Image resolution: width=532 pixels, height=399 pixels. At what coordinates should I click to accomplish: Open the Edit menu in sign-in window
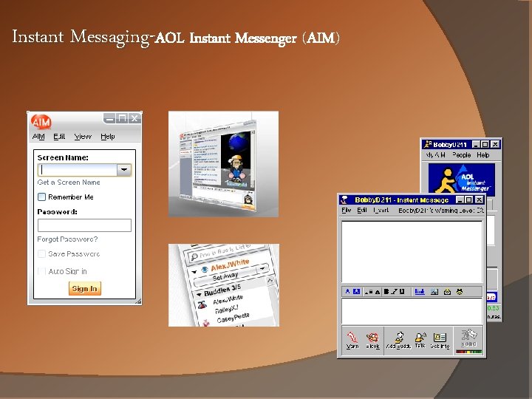(x=59, y=137)
